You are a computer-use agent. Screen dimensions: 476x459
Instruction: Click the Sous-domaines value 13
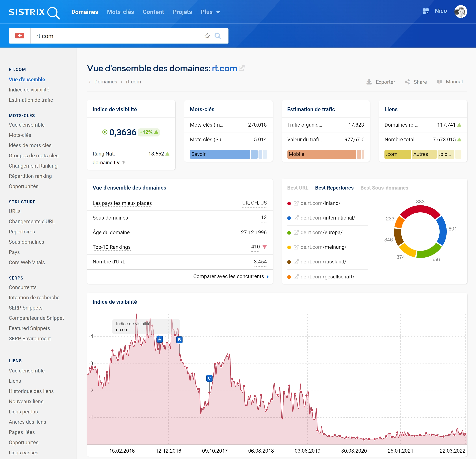[264, 218]
